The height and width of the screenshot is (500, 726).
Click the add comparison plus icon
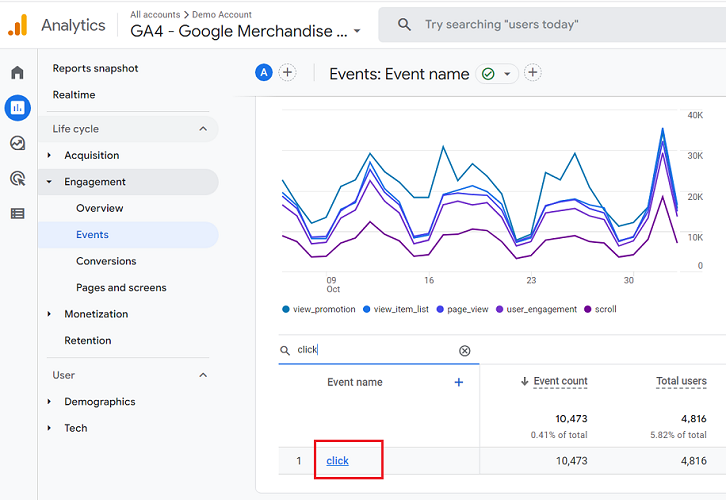point(288,72)
